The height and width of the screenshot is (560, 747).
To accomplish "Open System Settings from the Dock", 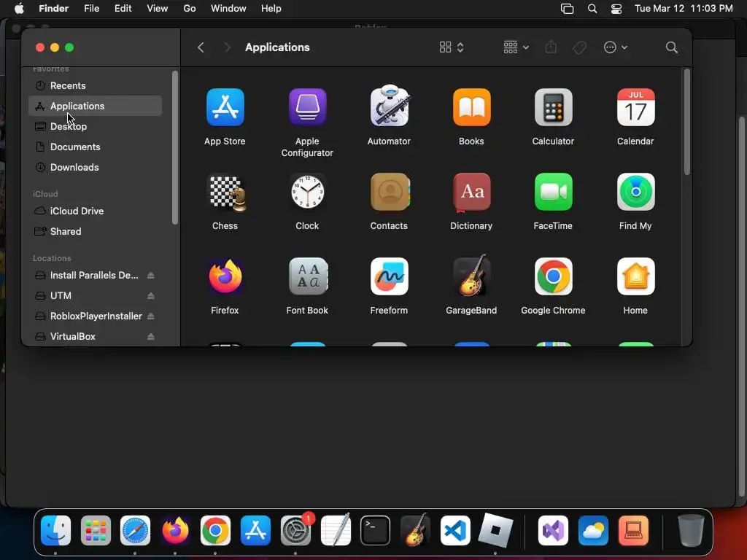I will coord(296,530).
